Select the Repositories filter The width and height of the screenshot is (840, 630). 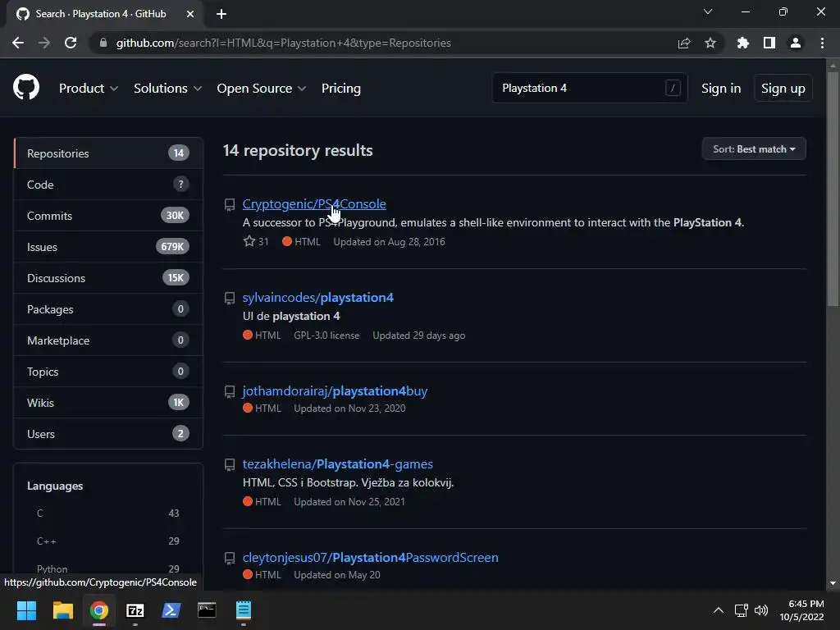(108, 153)
